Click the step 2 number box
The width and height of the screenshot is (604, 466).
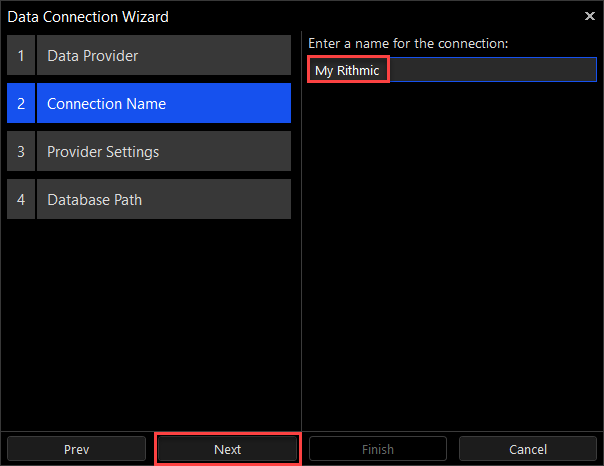tap(20, 104)
